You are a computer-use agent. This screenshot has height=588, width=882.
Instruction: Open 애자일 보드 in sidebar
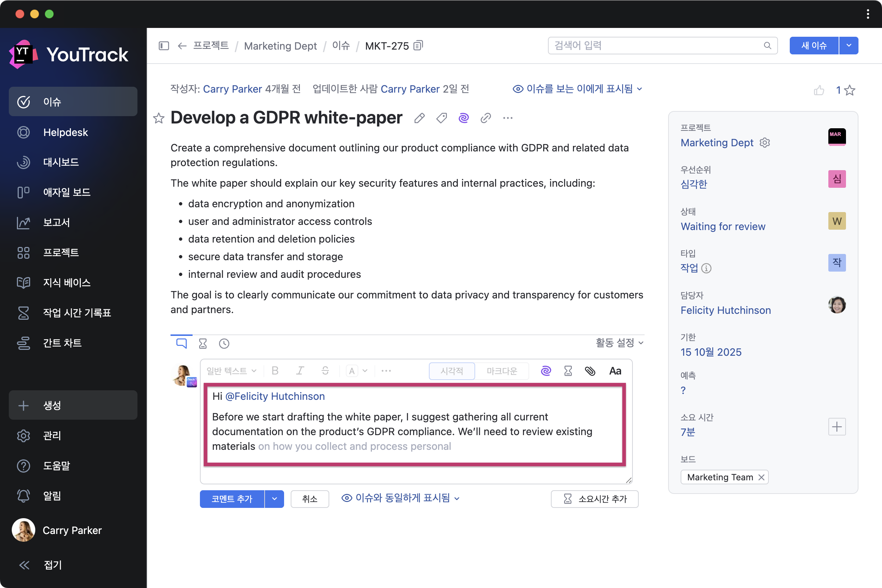pyautogui.click(x=67, y=192)
